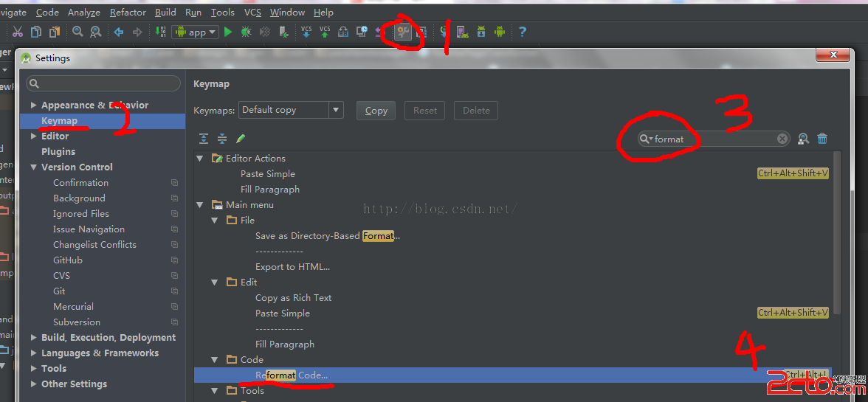Click the Make Project icon
Screen dimensions: 868x402
[x=161, y=32]
